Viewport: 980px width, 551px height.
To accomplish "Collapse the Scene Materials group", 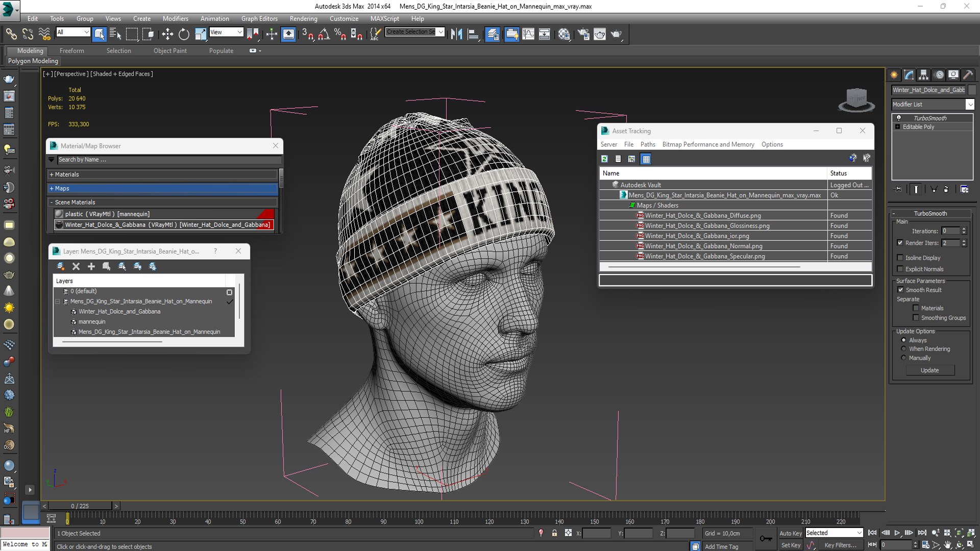I will [x=163, y=202].
